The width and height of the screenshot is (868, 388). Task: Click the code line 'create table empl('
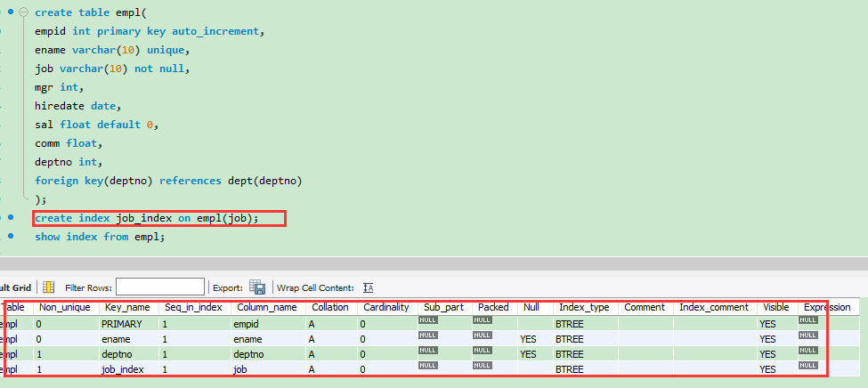91,12
